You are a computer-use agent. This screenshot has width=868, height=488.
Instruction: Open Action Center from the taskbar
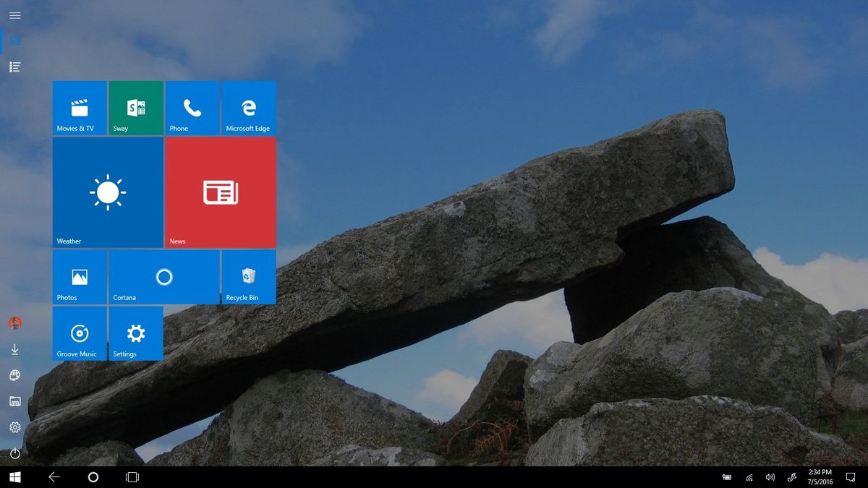click(x=850, y=477)
